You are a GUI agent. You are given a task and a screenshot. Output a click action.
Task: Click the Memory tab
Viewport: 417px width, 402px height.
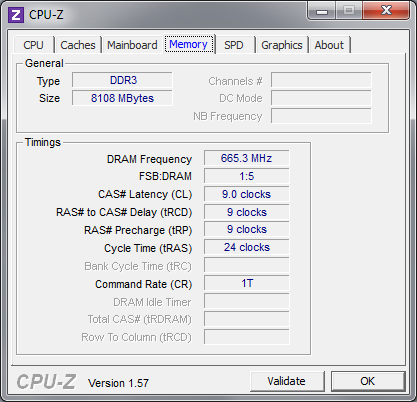point(189,44)
